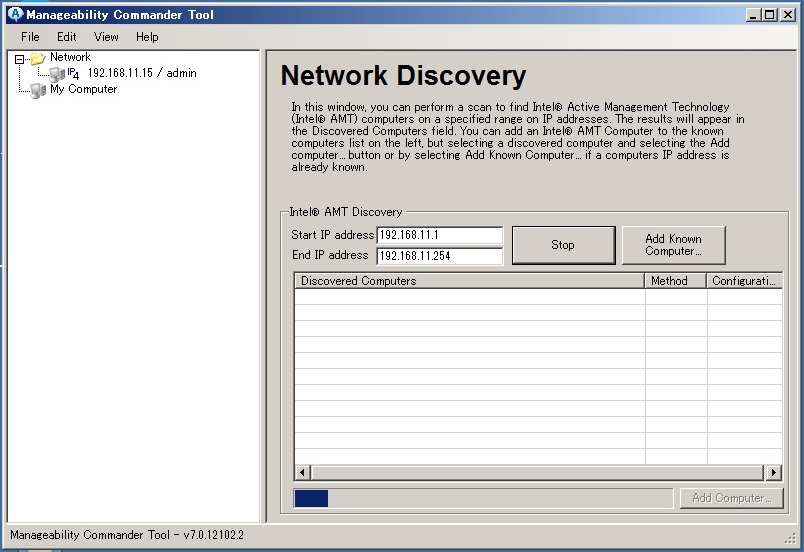
Task: Click the scan progress bar
Action: (x=483, y=498)
